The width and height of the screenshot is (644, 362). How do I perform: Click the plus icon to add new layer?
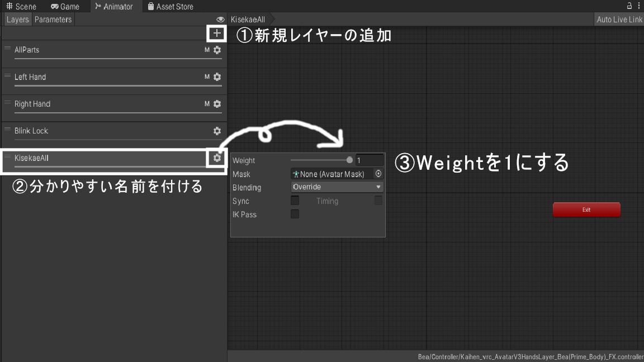pos(217,34)
